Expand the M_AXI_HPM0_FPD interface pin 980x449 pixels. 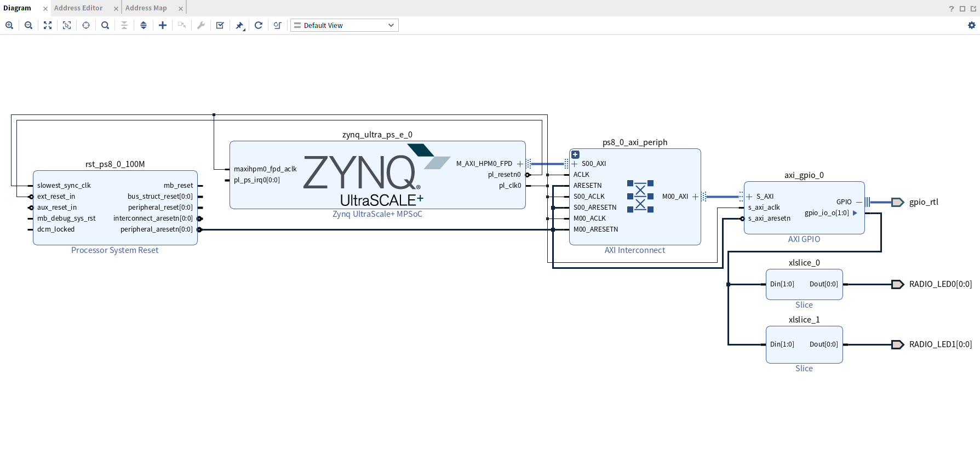pos(520,164)
